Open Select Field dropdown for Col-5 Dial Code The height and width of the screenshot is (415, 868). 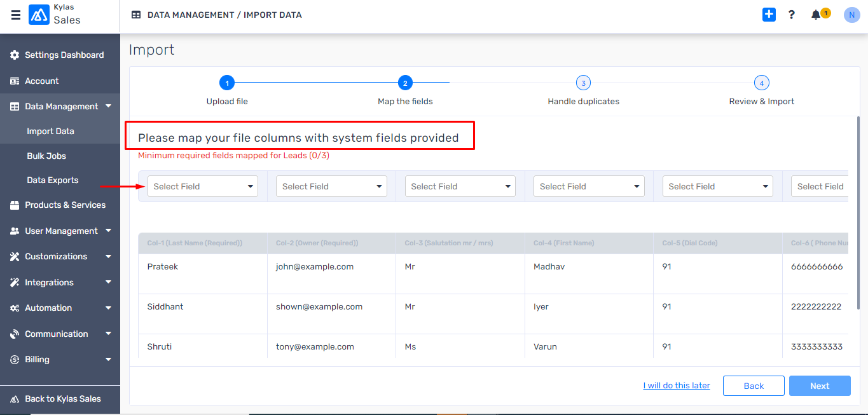click(718, 186)
